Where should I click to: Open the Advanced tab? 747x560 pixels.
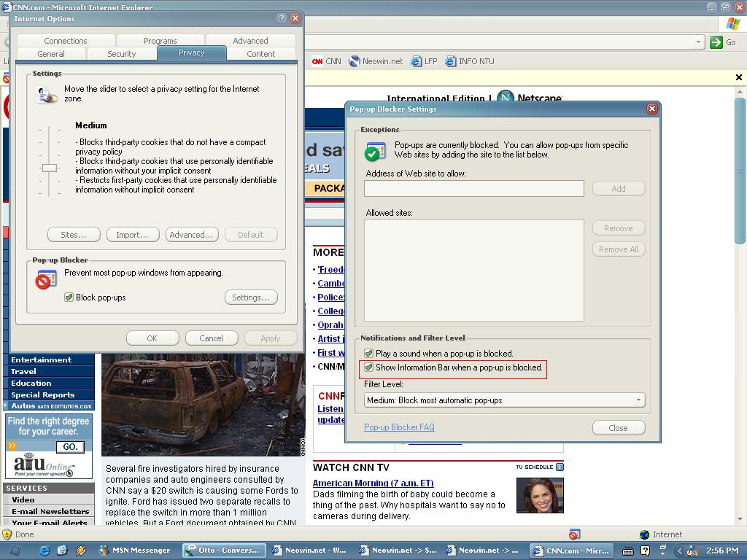pyautogui.click(x=251, y=41)
